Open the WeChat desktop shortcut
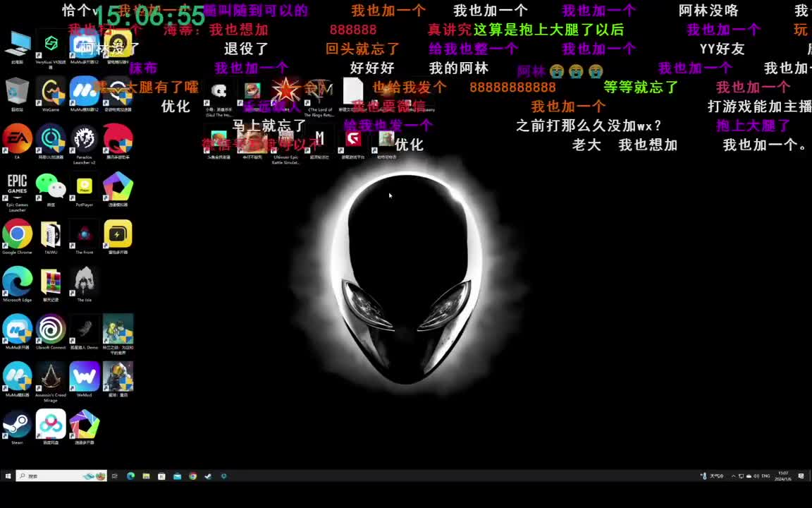The width and height of the screenshot is (812, 508). coord(51,189)
